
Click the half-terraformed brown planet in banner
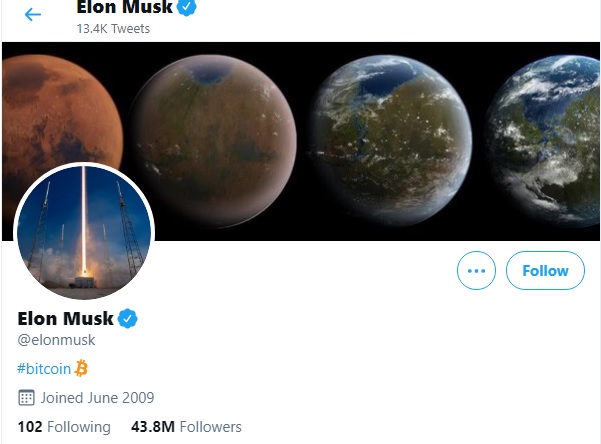point(215,141)
